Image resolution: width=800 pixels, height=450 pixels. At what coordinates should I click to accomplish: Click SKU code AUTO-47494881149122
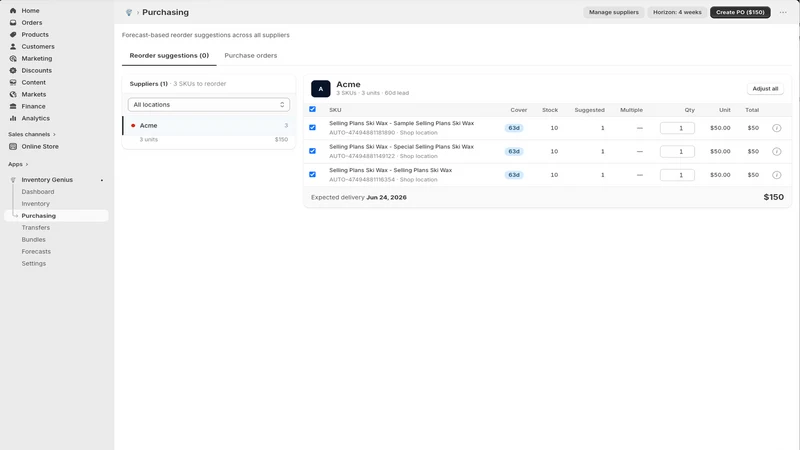pos(362,156)
